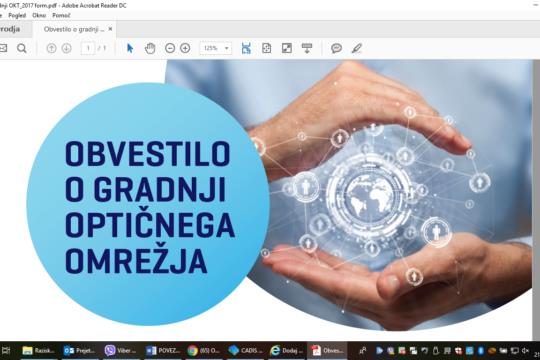
Task: Open the Pomoč menu
Action: point(61,16)
